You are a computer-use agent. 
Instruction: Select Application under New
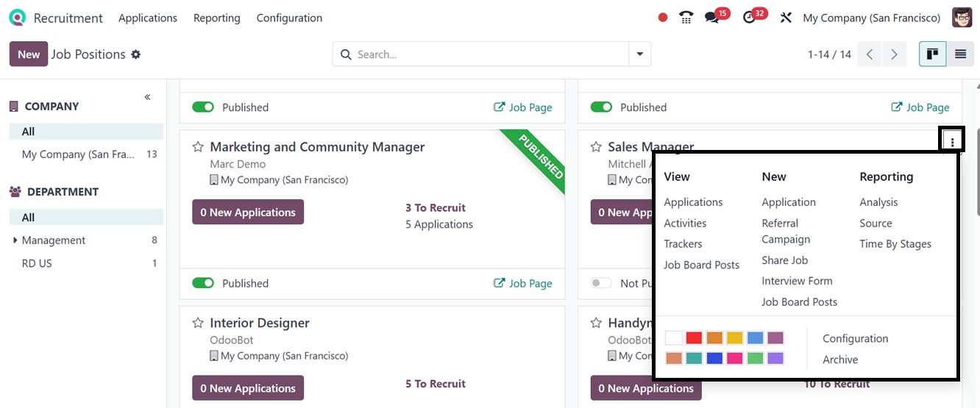tap(789, 202)
